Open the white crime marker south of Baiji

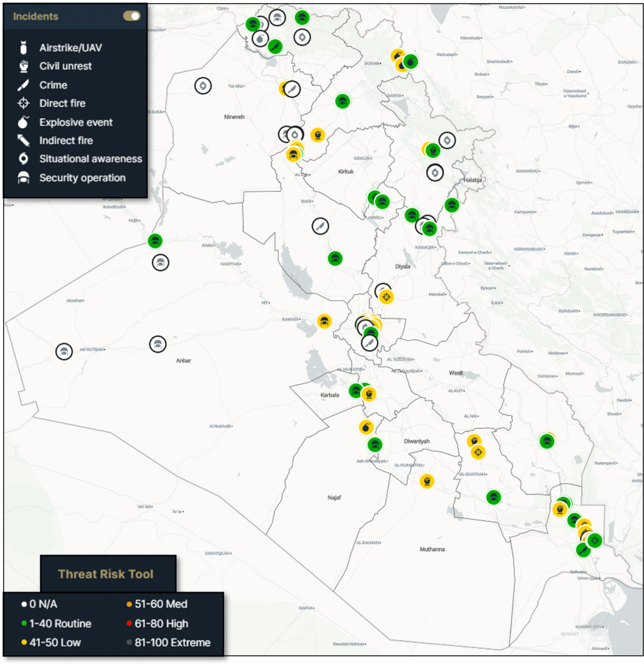pos(320,227)
